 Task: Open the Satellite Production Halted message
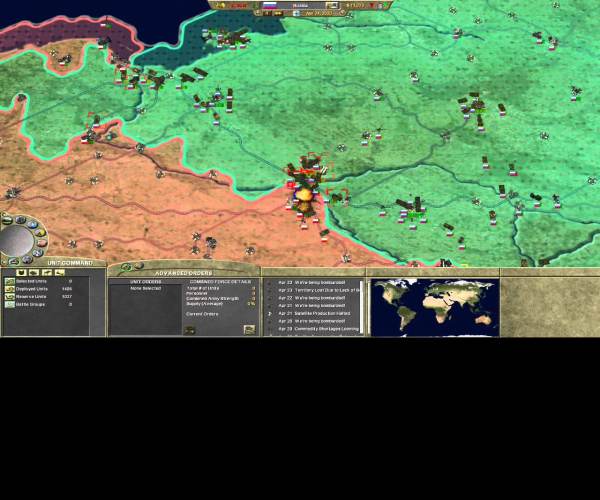(314, 313)
